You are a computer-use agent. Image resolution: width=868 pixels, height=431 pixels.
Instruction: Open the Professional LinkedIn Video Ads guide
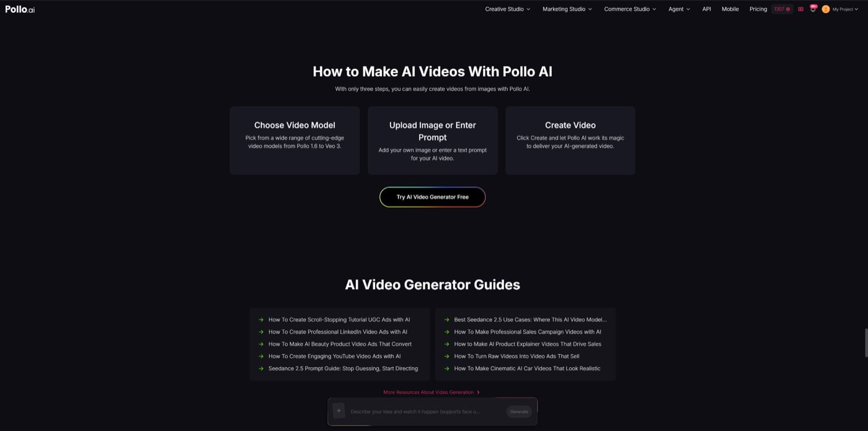click(x=338, y=332)
